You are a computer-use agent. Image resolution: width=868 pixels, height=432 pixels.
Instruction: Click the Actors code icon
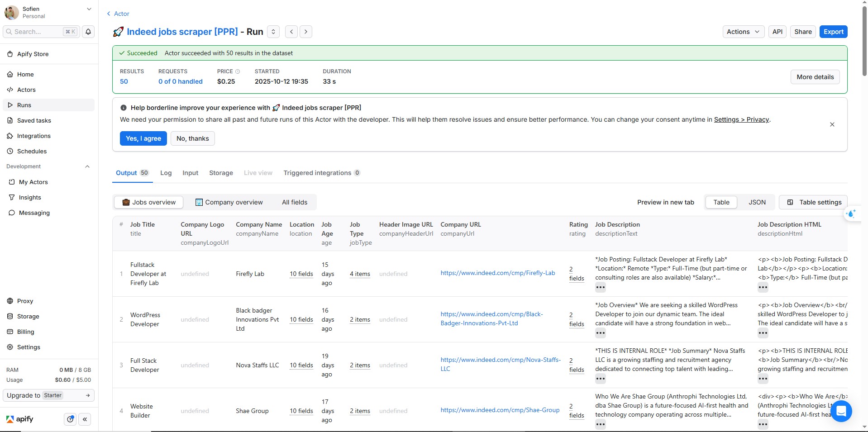(10, 90)
